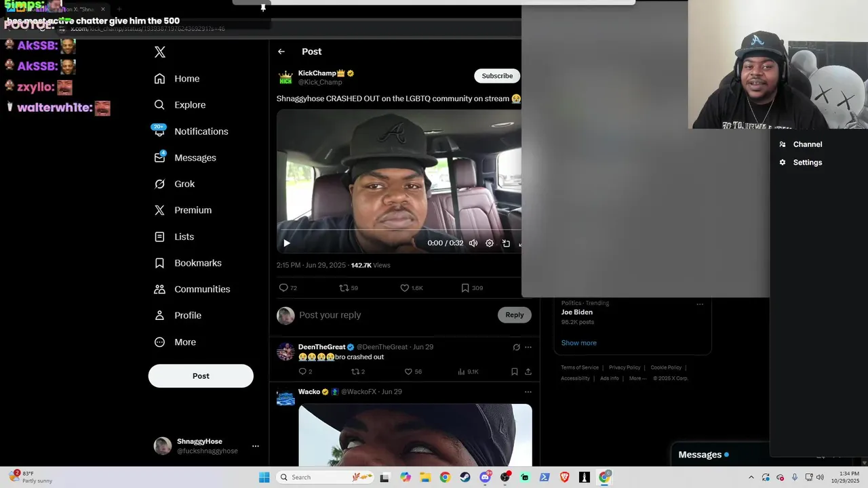Click the Communities people icon
Image resolution: width=868 pixels, height=488 pixels.
point(159,289)
